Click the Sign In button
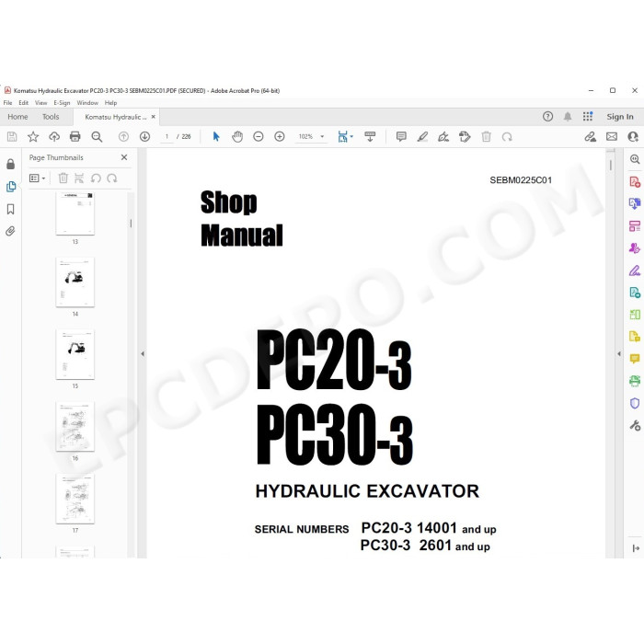Viewport: 644px width, 644px height. 620,117
